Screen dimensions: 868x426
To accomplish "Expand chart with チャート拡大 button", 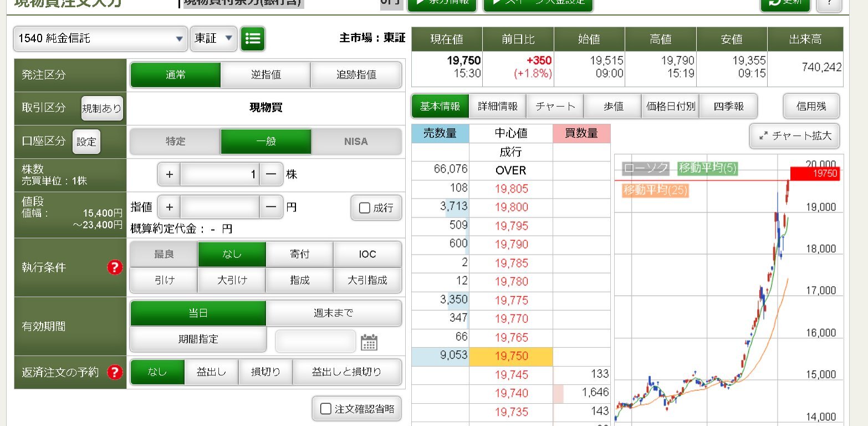I will (794, 136).
